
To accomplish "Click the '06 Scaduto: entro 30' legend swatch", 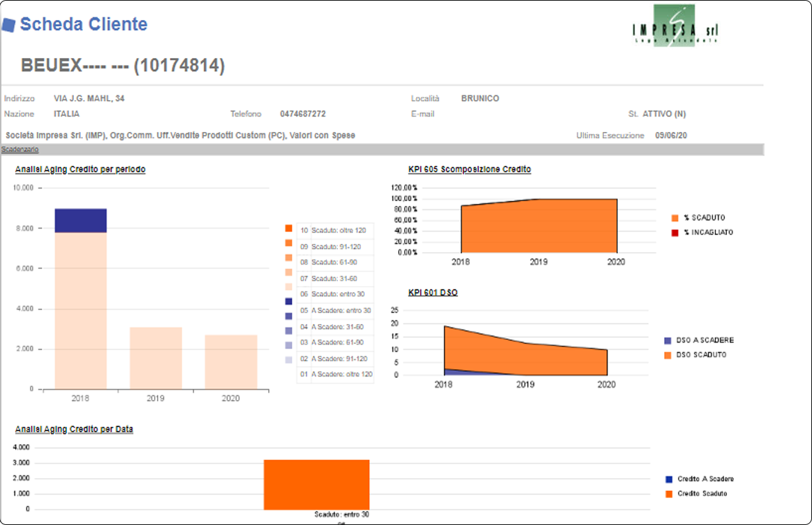I will tap(289, 287).
